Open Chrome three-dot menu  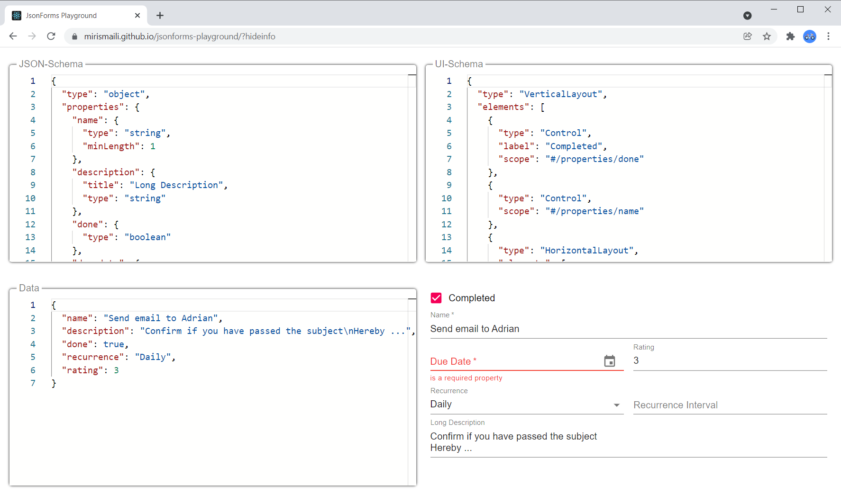click(829, 36)
